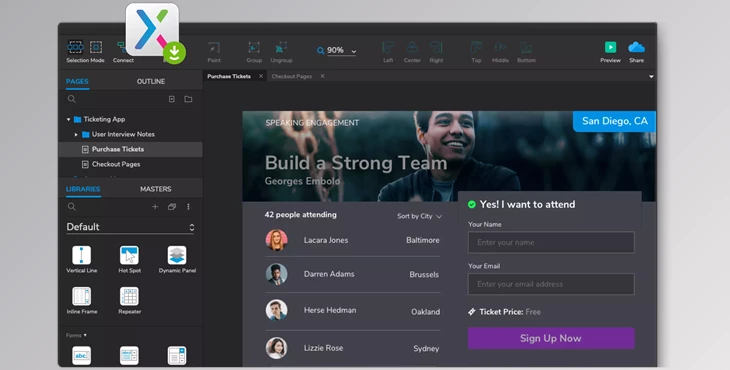This screenshot has height=370, width=730.
Task: Switch to the LIBRARIES tab
Action: tap(83, 189)
